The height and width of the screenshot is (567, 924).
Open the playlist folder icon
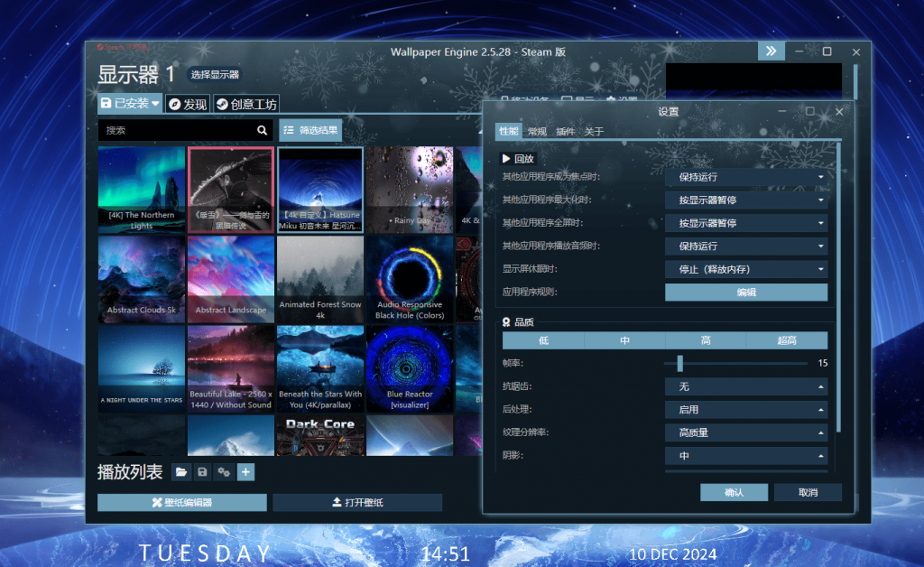click(181, 472)
